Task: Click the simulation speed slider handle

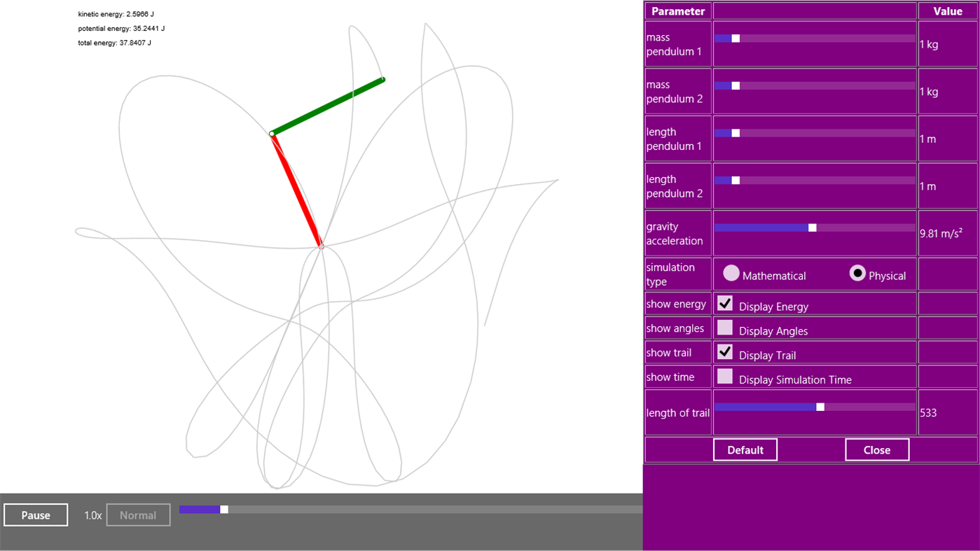Action: click(223, 510)
